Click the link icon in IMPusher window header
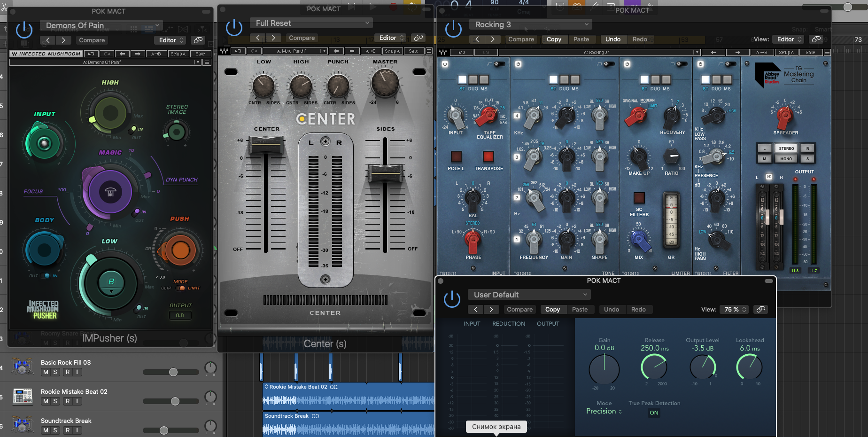Image resolution: width=868 pixels, height=437 pixels. click(199, 40)
